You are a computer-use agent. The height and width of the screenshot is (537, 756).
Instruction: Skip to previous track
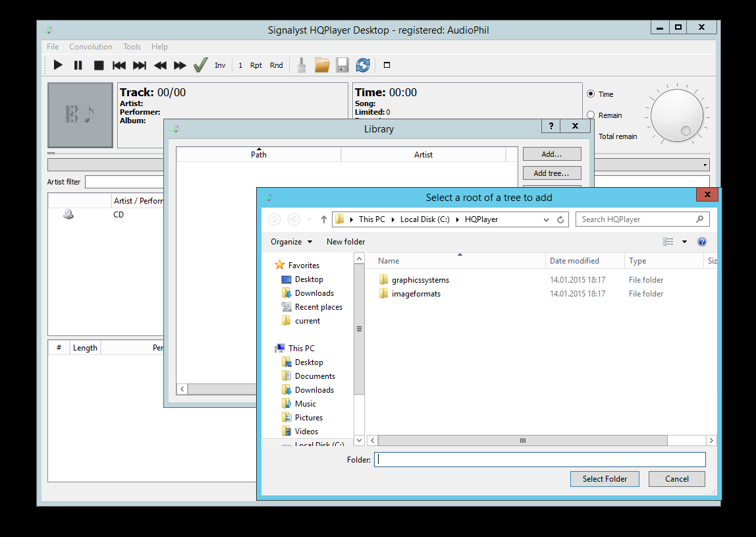point(119,65)
